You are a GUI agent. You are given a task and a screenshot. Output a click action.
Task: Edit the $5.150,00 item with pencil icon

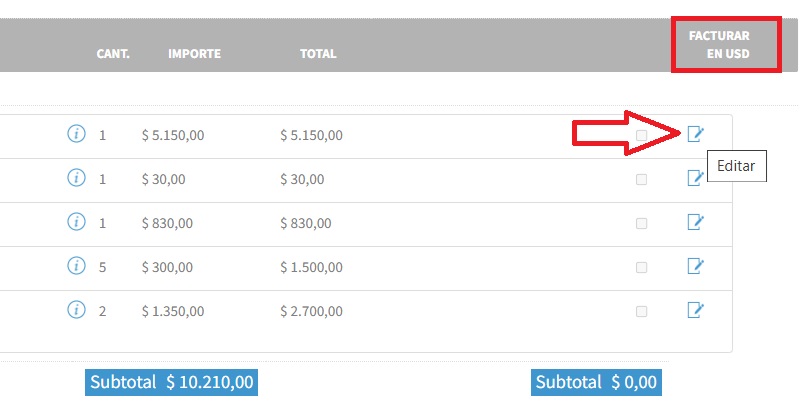coord(695,134)
